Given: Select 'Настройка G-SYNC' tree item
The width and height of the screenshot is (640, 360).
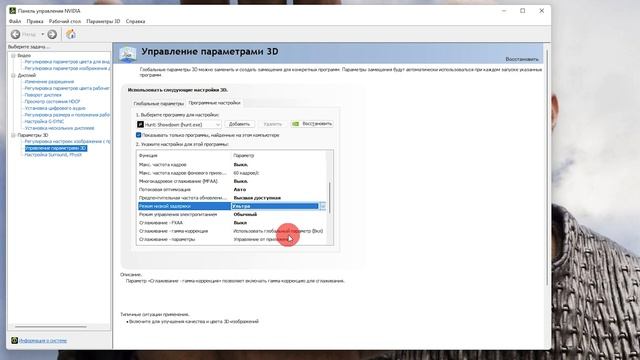Looking at the screenshot, I should [44, 121].
